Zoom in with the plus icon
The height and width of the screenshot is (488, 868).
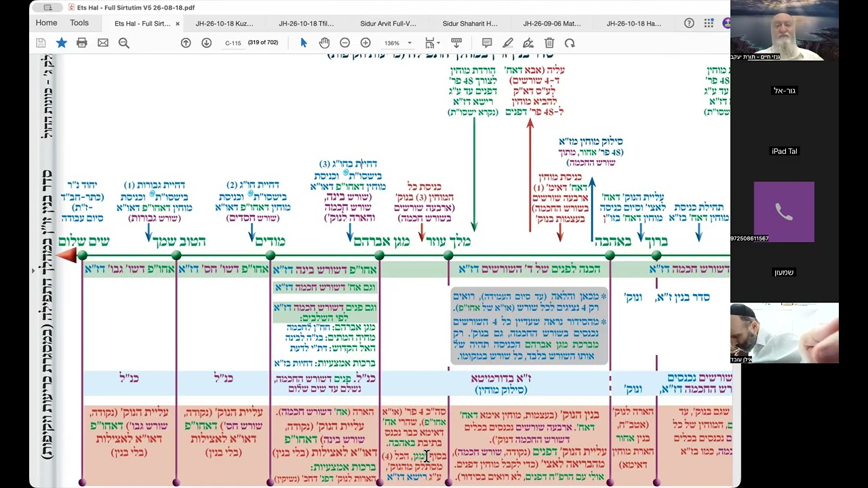click(x=366, y=43)
